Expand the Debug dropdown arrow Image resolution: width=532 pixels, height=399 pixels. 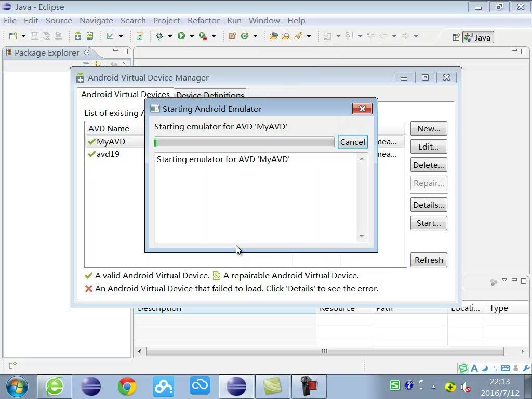(x=170, y=36)
